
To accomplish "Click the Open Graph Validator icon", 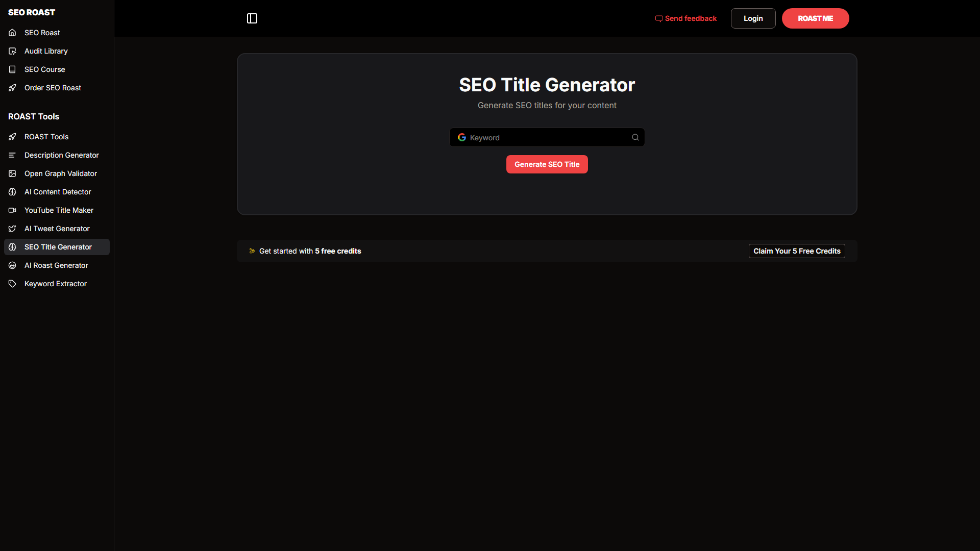I will pyautogui.click(x=12, y=173).
